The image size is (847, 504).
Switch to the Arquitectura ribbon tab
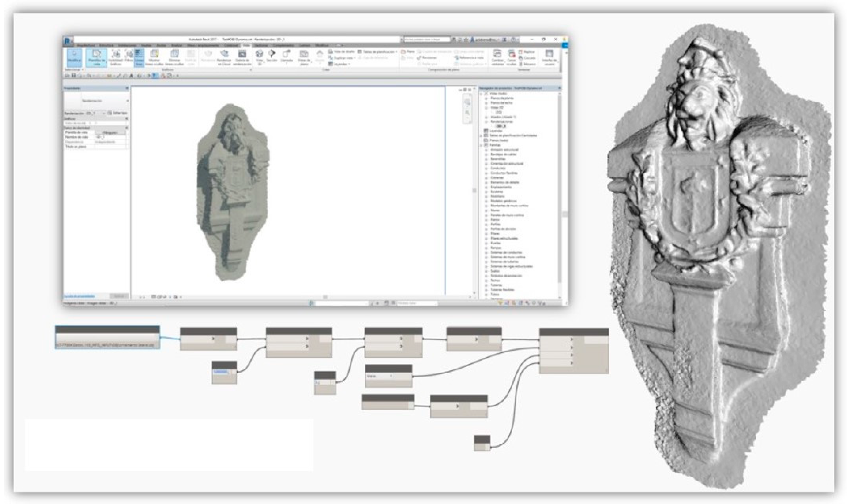pos(85,45)
